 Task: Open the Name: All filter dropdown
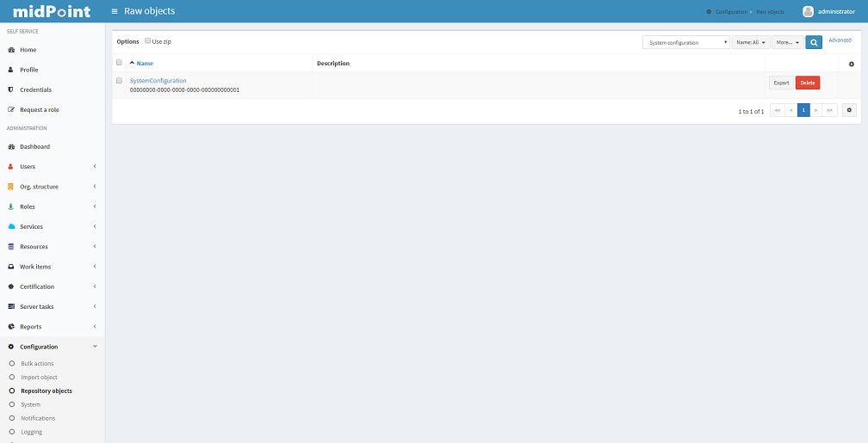pyautogui.click(x=751, y=42)
